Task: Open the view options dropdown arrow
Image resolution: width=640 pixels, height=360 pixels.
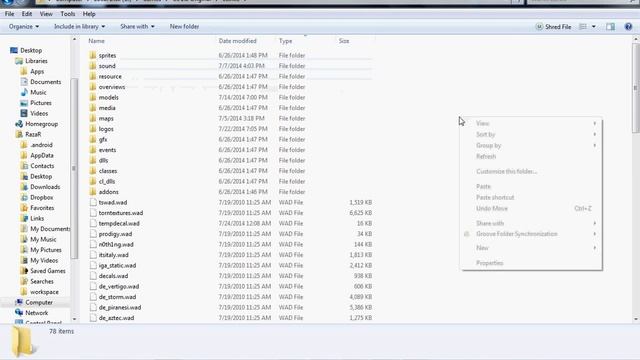Action: coord(593,27)
